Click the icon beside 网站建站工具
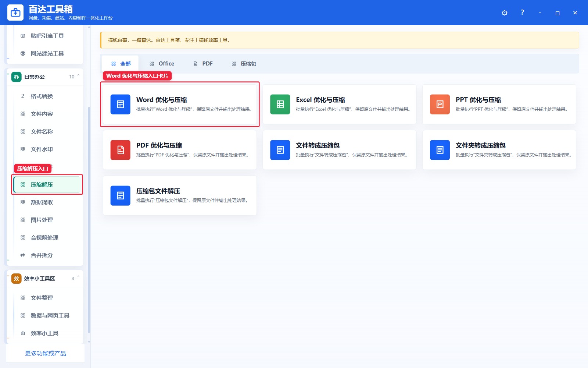This screenshot has height=368, width=588. (x=23, y=54)
